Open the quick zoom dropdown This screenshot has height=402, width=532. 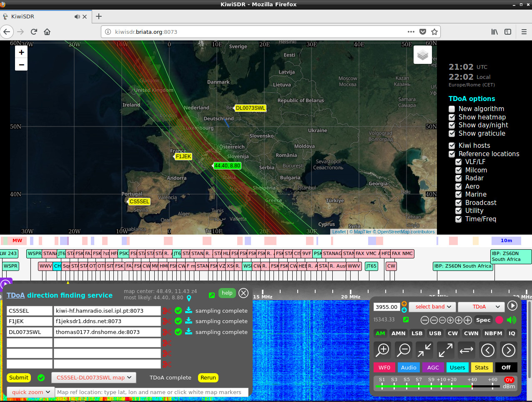point(31,392)
